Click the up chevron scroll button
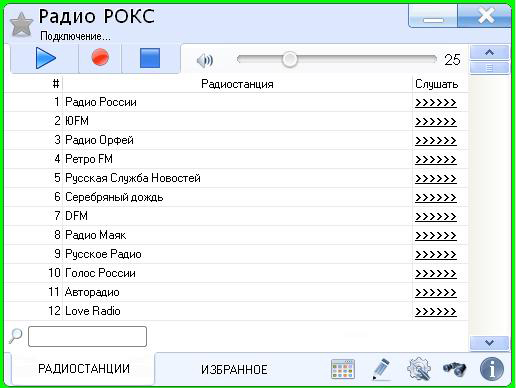Screen dimensions: 516x388 489,53
